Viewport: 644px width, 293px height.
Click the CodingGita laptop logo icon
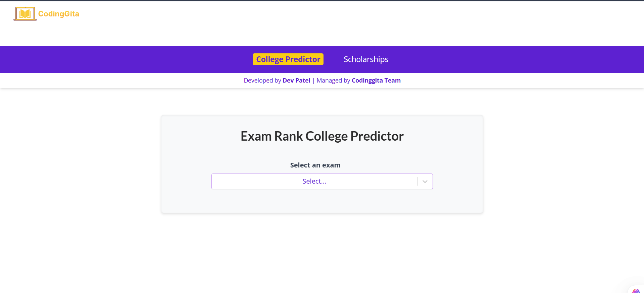tap(24, 13)
